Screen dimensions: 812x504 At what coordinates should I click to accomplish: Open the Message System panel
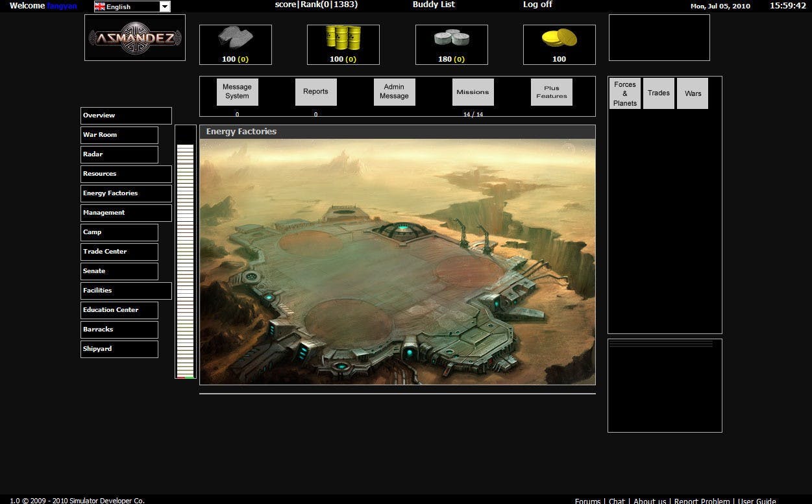237,91
